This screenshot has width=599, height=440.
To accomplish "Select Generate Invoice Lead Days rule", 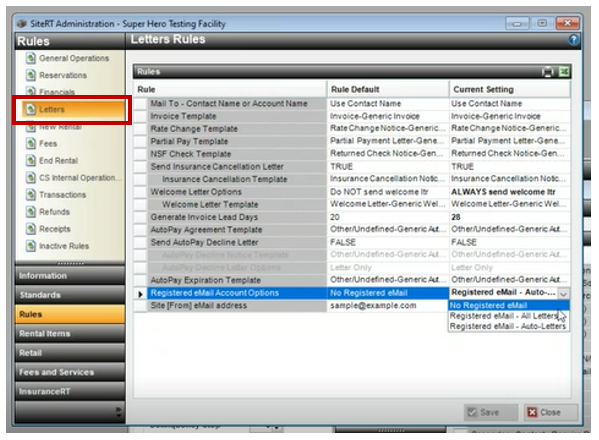I will tap(237, 217).
